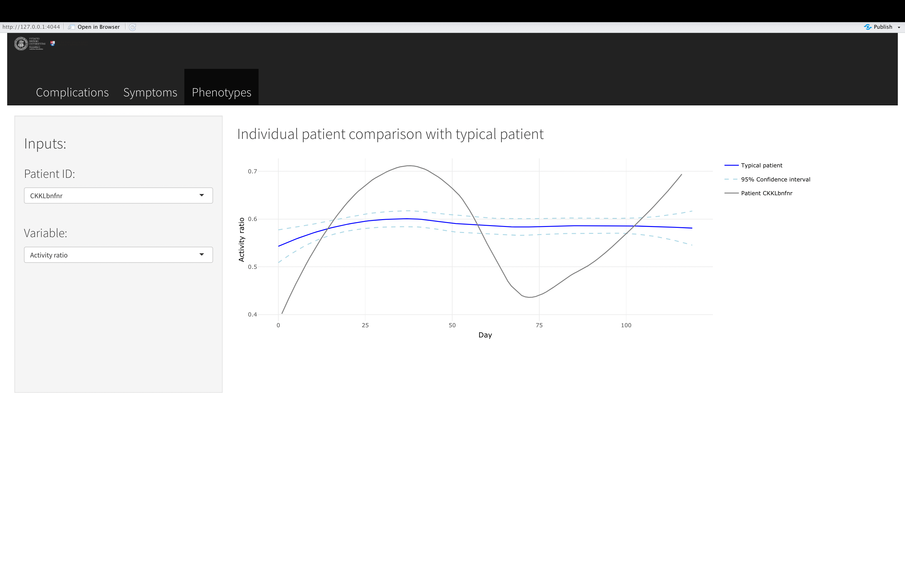Click the reload viewer icon
The width and height of the screenshot is (905, 588).
point(133,27)
